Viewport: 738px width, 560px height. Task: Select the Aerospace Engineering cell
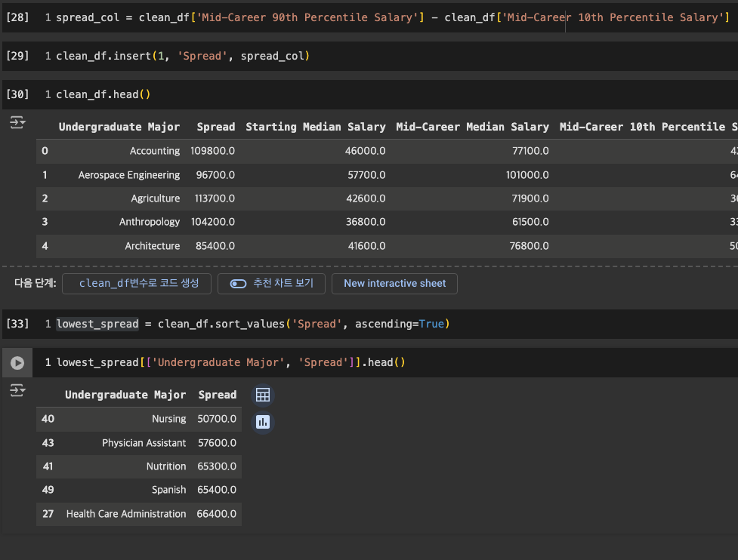(129, 175)
